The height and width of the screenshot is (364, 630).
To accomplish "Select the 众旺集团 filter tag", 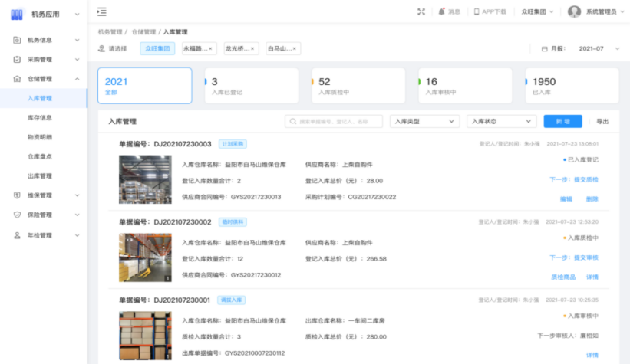I will coord(157,48).
